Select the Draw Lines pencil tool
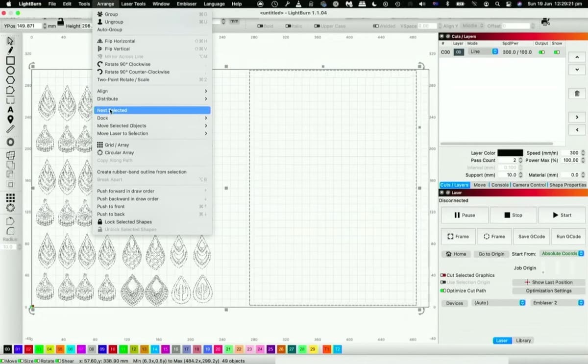Screen dimensions: 588x364 point(10,50)
